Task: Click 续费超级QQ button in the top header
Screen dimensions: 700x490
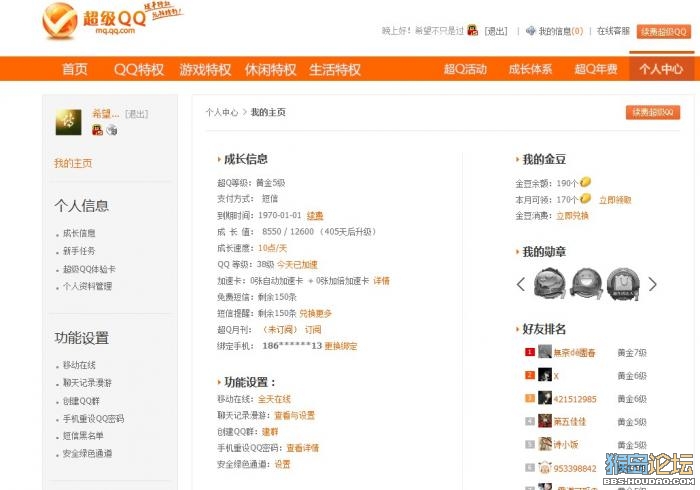Action: pyautogui.click(x=664, y=31)
